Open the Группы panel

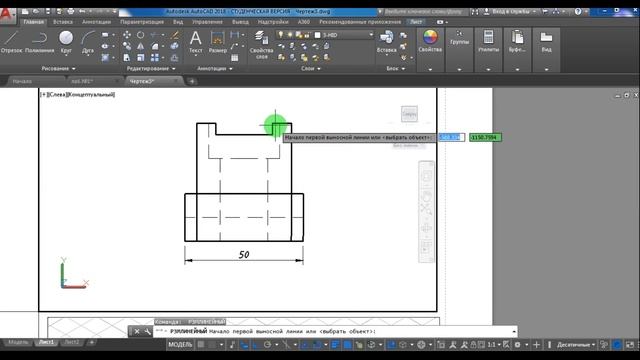pos(459,38)
